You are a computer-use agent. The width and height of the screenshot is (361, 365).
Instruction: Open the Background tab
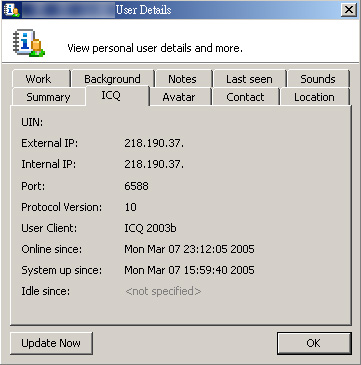pyautogui.click(x=113, y=79)
